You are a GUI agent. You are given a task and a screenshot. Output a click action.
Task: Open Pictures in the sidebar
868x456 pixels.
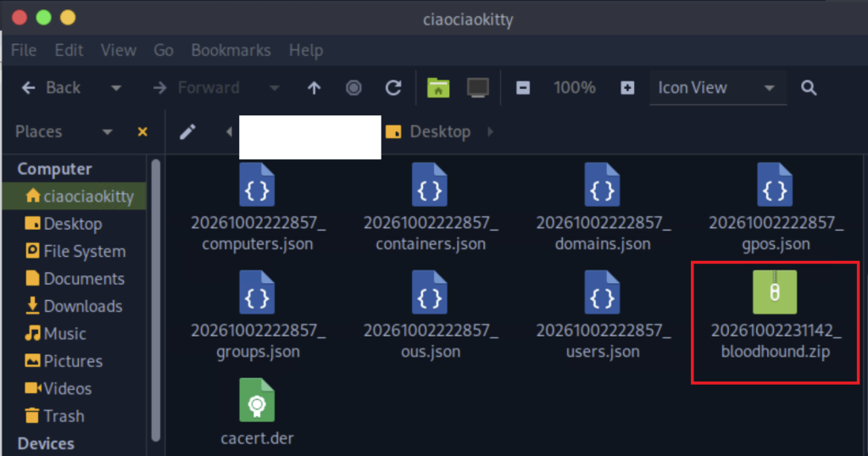(75, 361)
